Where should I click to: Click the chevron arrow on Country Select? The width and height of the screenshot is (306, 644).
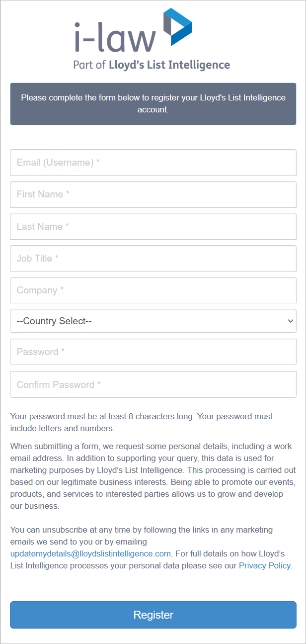(x=291, y=321)
